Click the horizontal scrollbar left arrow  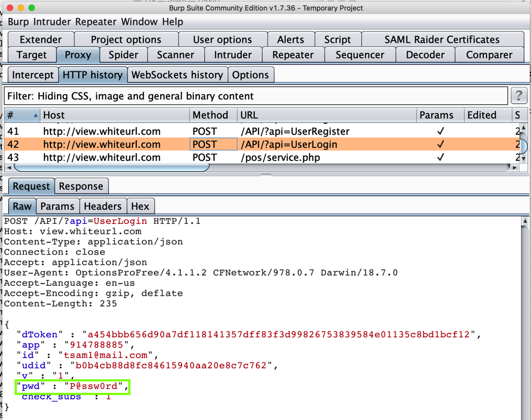pyautogui.click(x=9, y=168)
